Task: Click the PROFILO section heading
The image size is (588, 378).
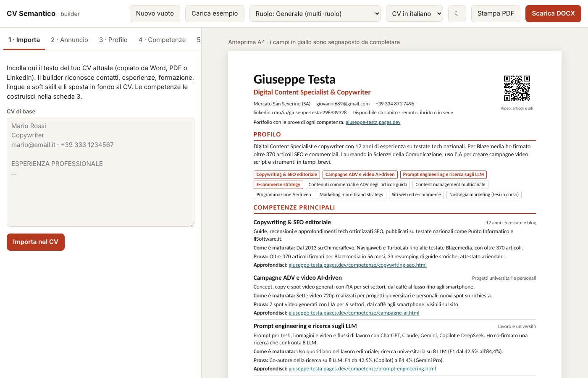Action: coord(267,134)
